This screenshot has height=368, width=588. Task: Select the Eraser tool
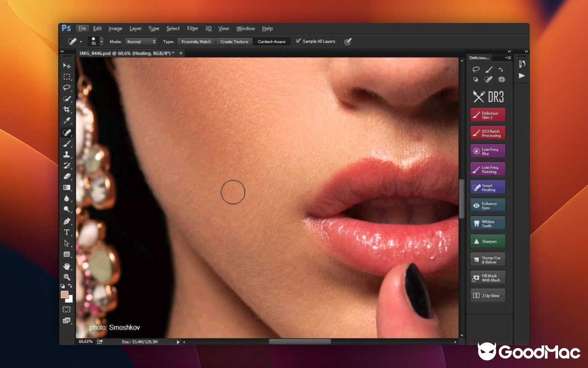click(x=67, y=177)
